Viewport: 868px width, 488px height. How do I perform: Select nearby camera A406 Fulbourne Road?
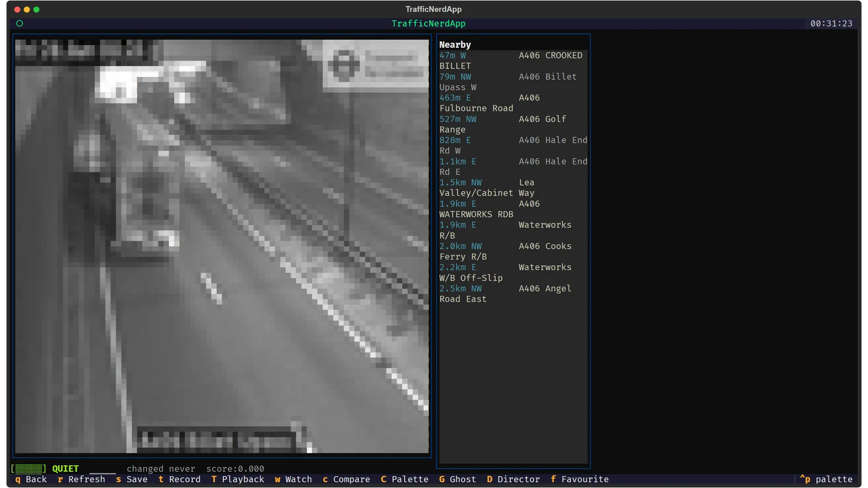(x=513, y=103)
